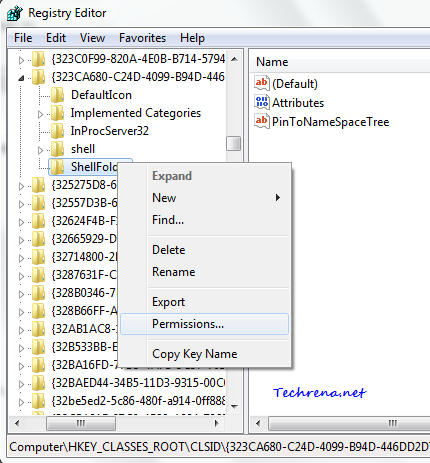Open the File menu

click(23, 38)
